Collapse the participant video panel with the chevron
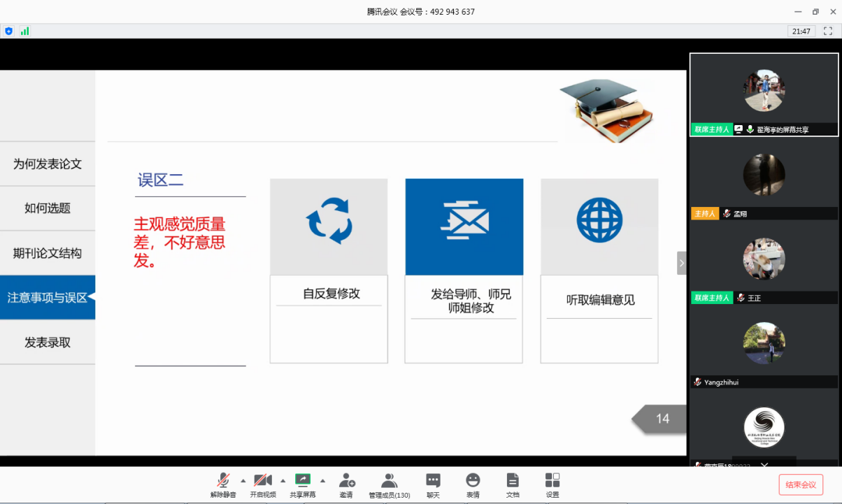Image resolution: width=842 pixels, height=504 pixels. pyautogui.click(x=681, y=263)
